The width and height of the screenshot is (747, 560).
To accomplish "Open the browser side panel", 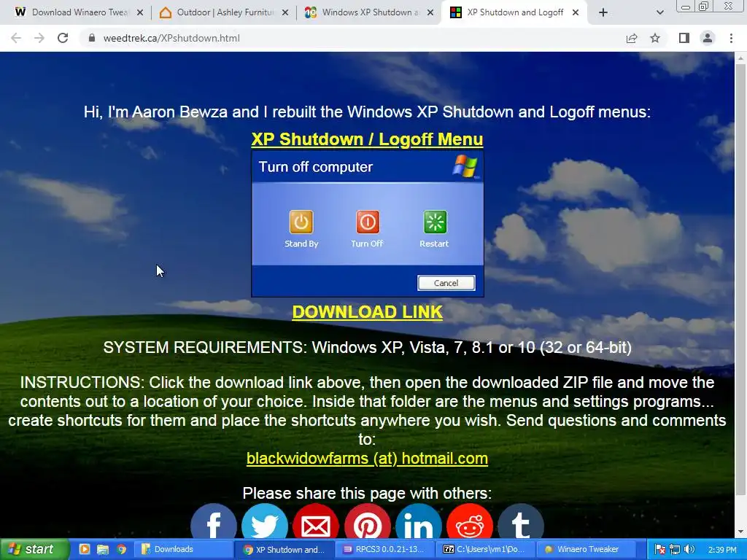I will pyautogui.click(x=684, y=38).
